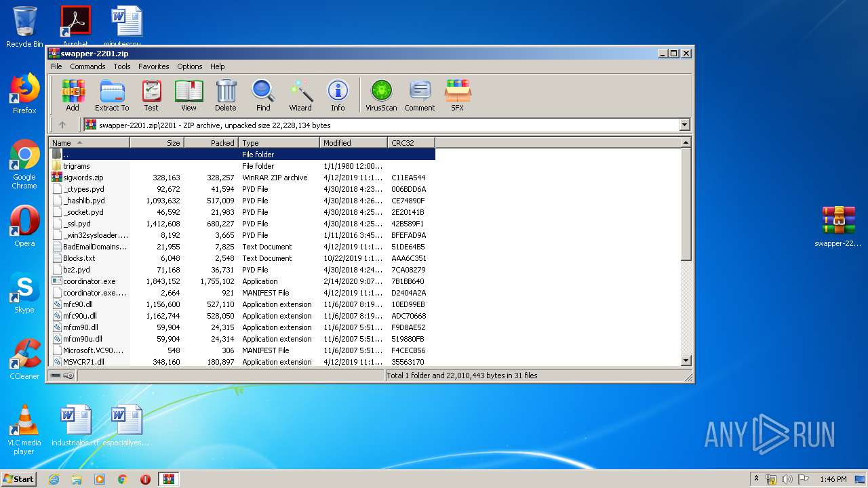Select the mfcm90.dll file
The image size is (868, 488).
click(242, 327)
